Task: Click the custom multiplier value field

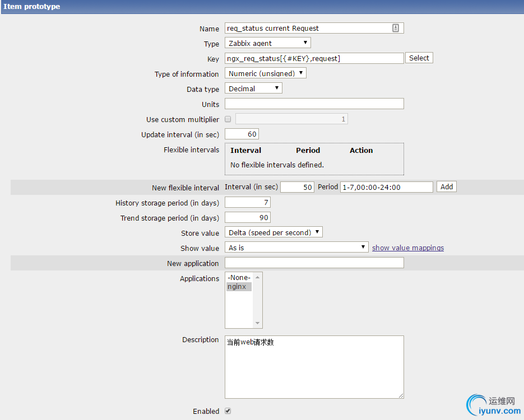Action: [x=291, y=119]
